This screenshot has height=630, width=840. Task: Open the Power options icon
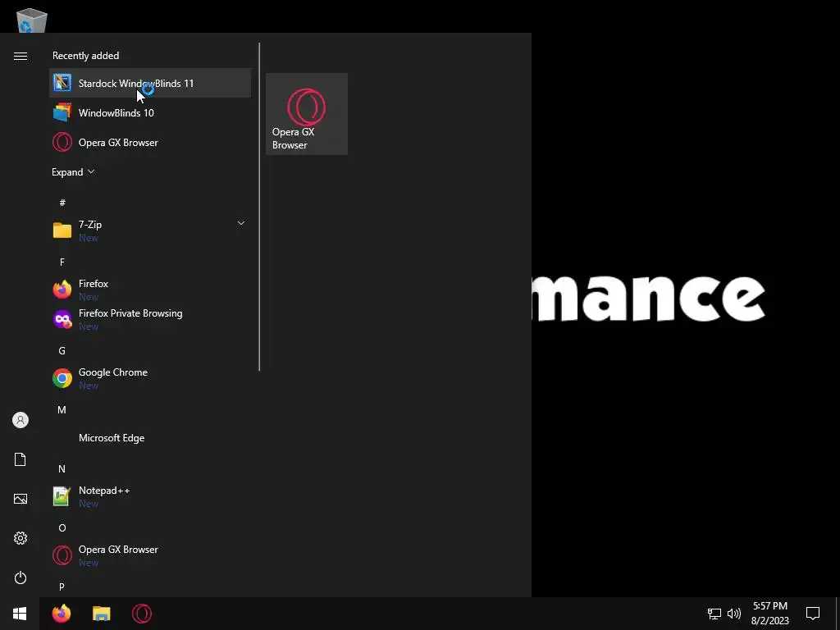tap(21, 577)
